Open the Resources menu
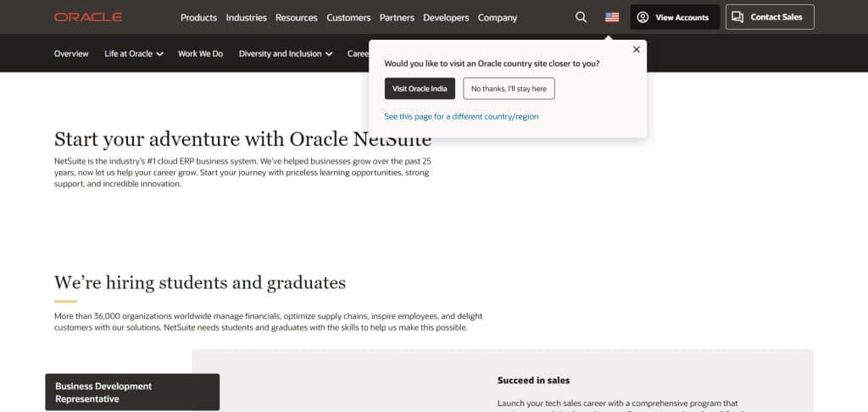The width and height of the screenshot is (868, 412). pos(297,18)
